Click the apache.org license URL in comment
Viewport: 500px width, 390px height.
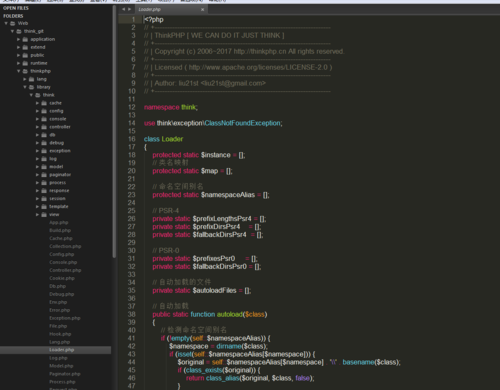pyautogui.click(x=258, y=68)
